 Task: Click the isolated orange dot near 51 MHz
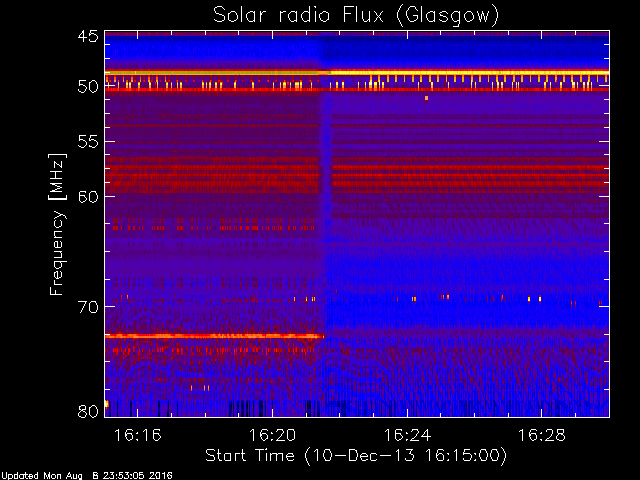[427, 98]
